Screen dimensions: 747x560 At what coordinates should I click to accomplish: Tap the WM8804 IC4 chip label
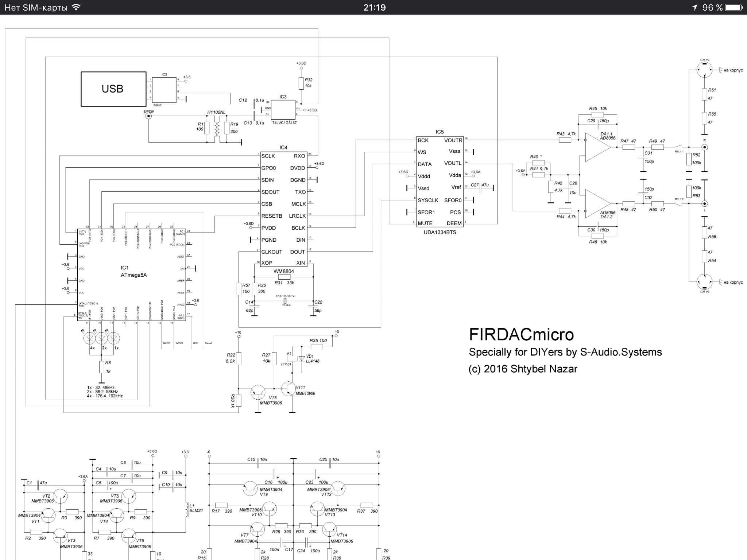tap(283, 271)
